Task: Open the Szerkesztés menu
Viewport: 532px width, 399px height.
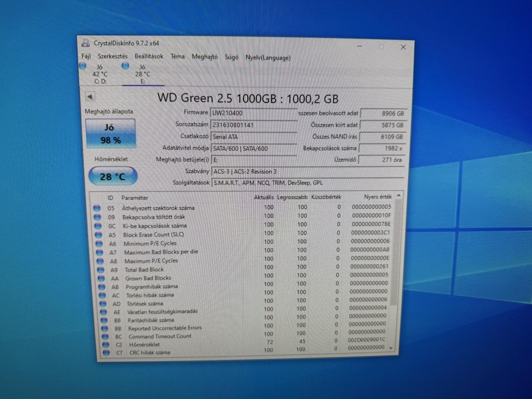Action: tap(112, 56)
